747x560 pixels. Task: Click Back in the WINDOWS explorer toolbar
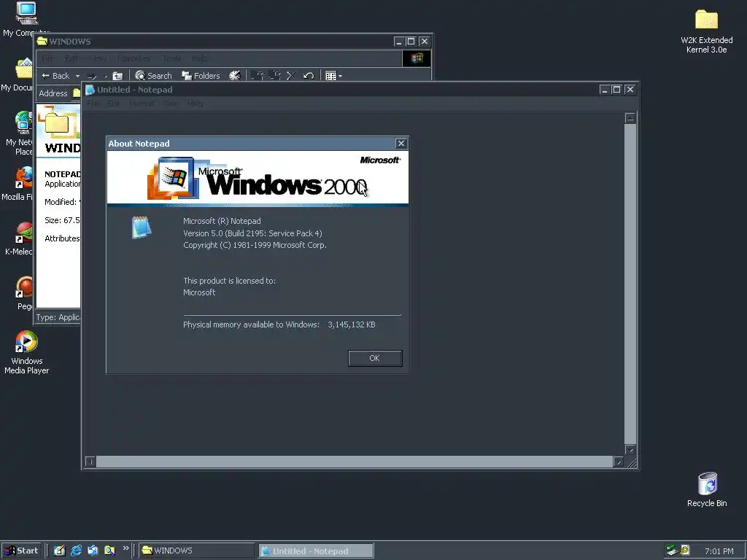coord(55,76)
